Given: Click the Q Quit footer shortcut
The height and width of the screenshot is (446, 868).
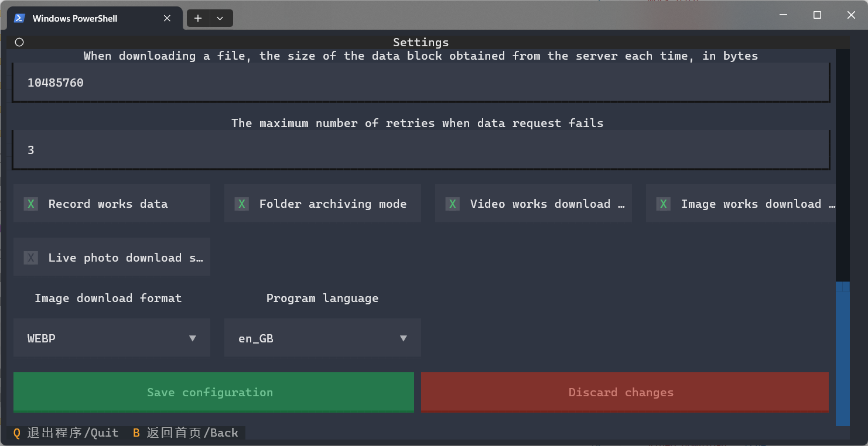Looking at the screenshot, I should [x=66, y=433].
